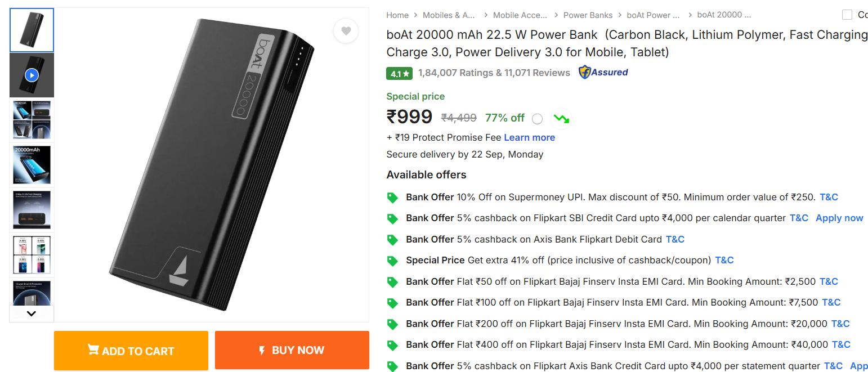868x372 pixels.
Task: Select the 20000mAh blue battery thumbnail
Action: [32, 165]
